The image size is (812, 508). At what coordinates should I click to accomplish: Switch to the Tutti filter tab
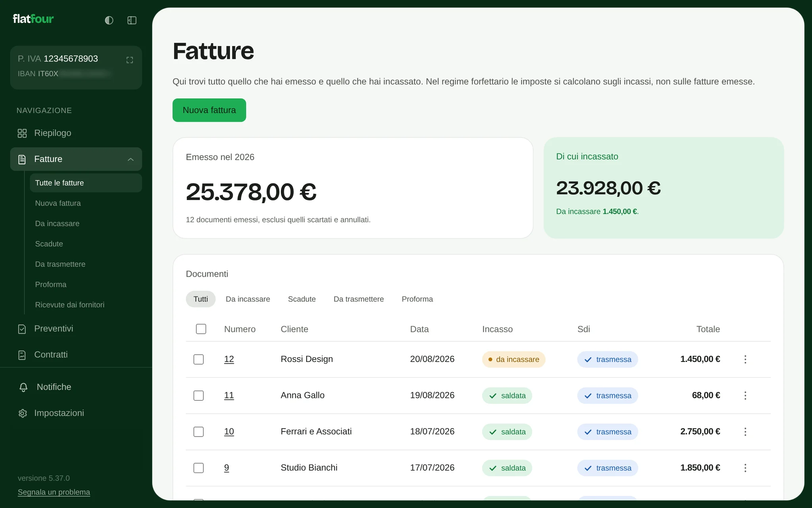pos(201,299)
